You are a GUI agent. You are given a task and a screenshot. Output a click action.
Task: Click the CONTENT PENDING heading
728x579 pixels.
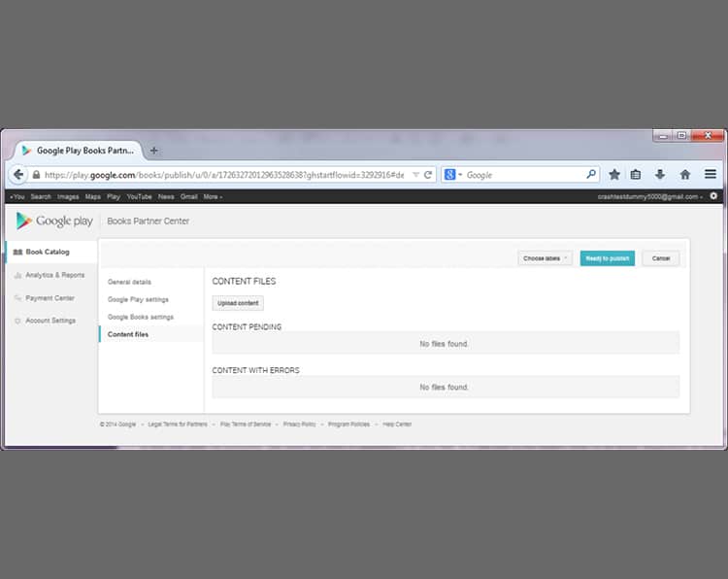pyautogui.click(x=247, y=327)
